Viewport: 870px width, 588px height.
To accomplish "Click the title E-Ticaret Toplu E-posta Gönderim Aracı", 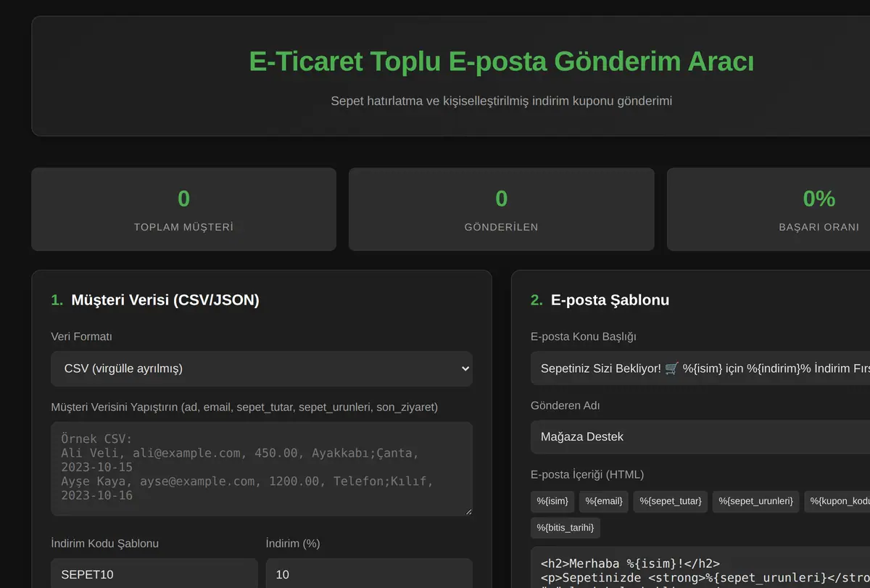I will (x=501, y=62).
